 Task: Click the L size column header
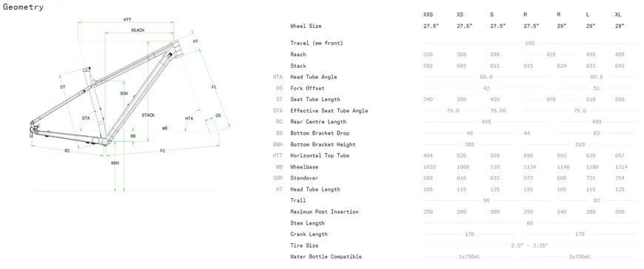pos(588,15)
